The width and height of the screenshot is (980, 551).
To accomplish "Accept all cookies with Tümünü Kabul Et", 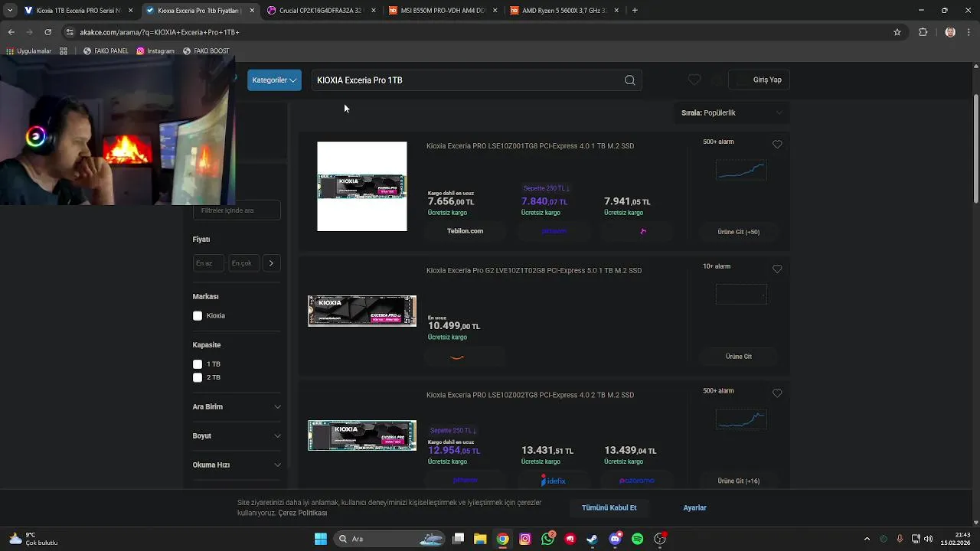I will (x=609, y=508).
